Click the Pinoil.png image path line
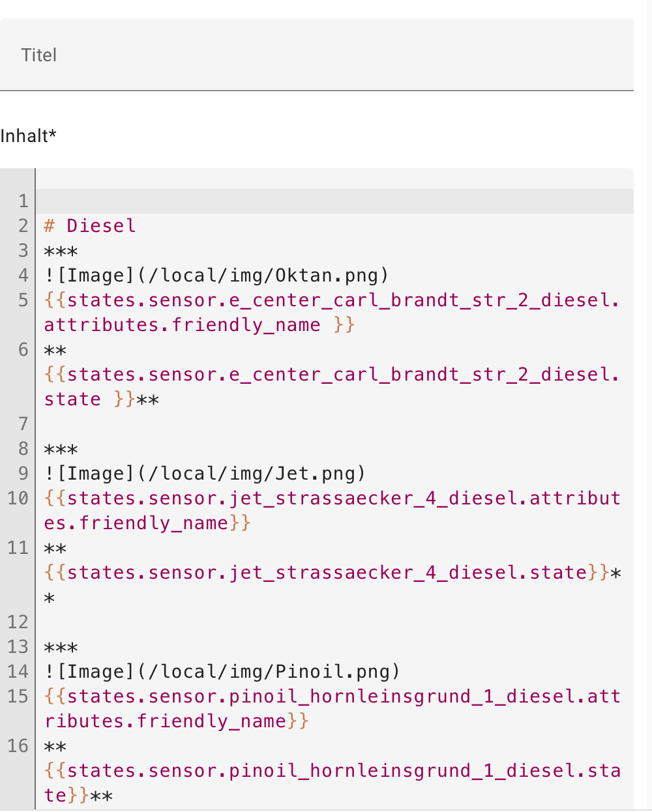The image size is (652, 812). 222,672
